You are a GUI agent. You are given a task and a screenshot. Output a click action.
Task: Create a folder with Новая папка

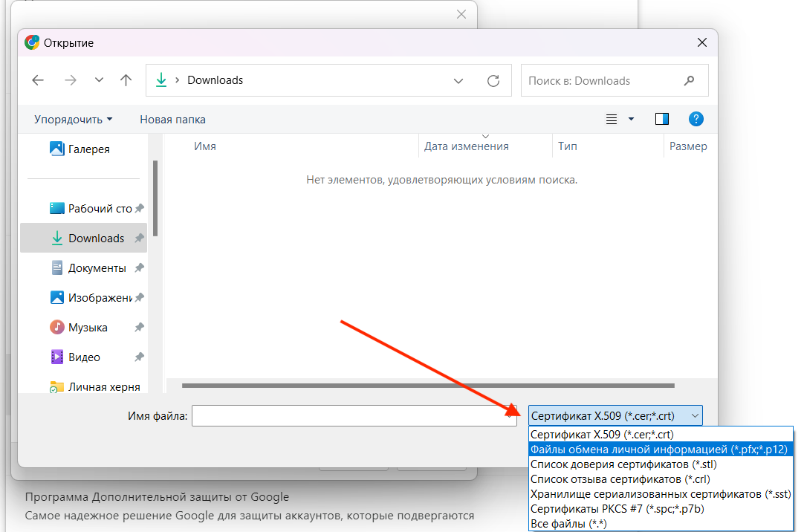click(173, 120)
